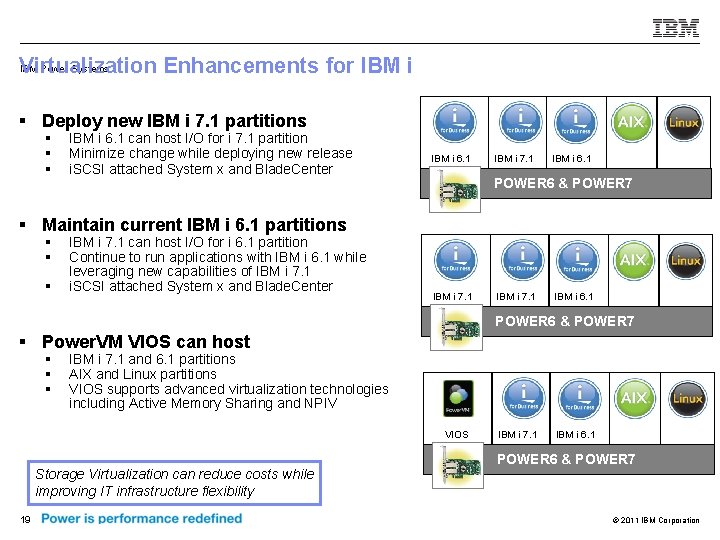Click the 'POWER6 & POWER7' bar in the middle diagram
720x540 pixels.
coord(567,321)
